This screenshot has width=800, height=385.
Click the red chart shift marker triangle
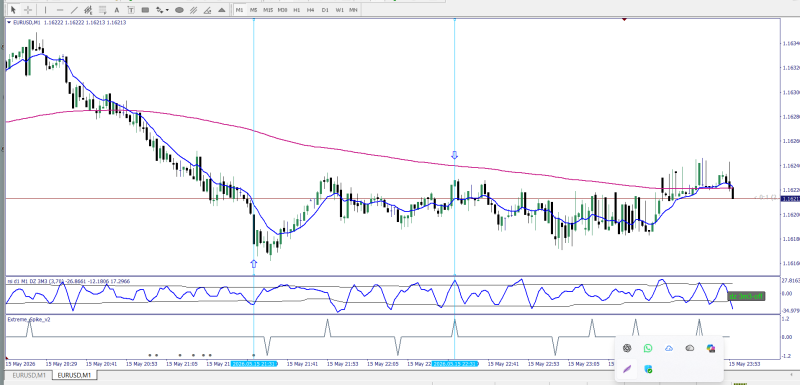(x=624, y=19)
